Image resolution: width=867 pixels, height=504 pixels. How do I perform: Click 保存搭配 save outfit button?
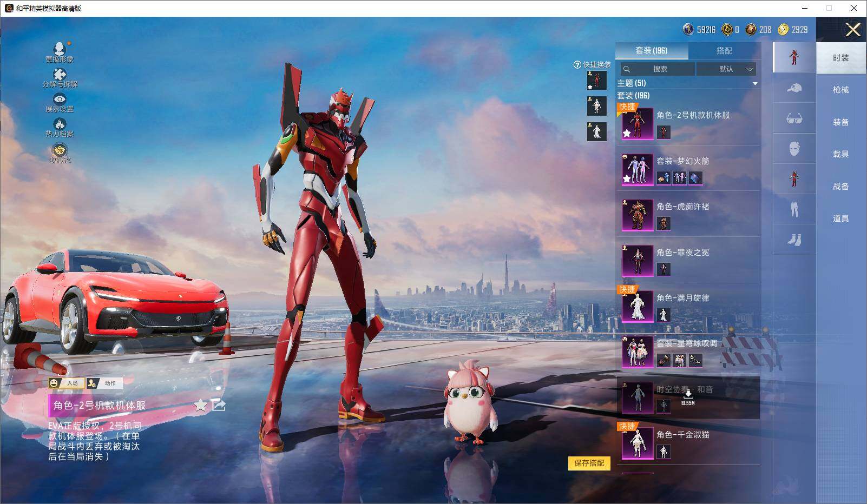(589, 463)
